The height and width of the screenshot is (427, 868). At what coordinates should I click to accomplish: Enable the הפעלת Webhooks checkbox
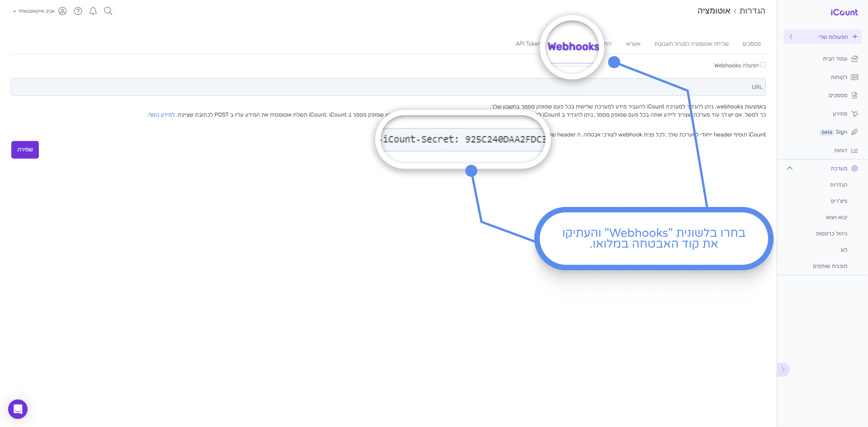point(763,65)
